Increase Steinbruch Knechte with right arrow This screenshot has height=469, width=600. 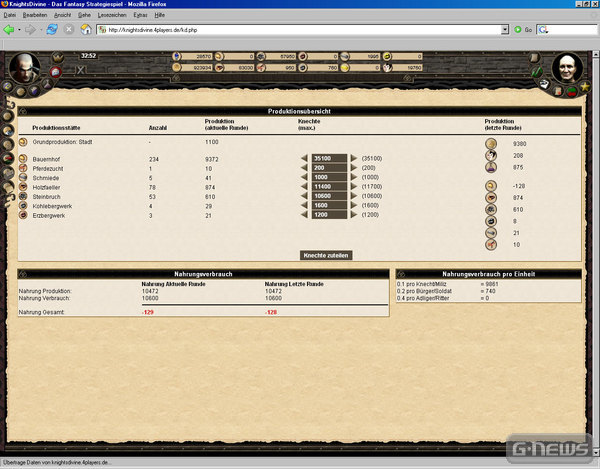pos(352,196)
